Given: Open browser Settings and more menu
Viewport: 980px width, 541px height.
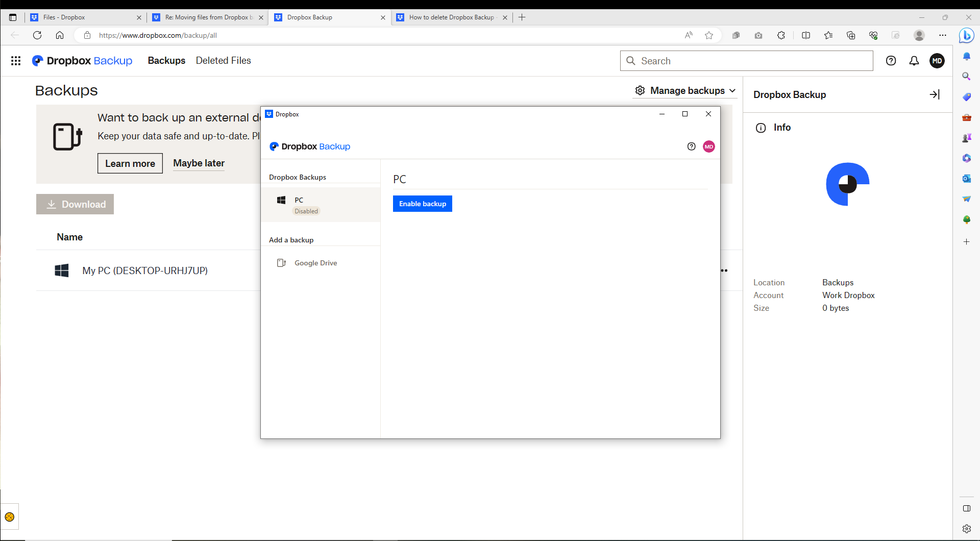Looking at the screenshot, I should pyautogui.click(x=942, y=35).
